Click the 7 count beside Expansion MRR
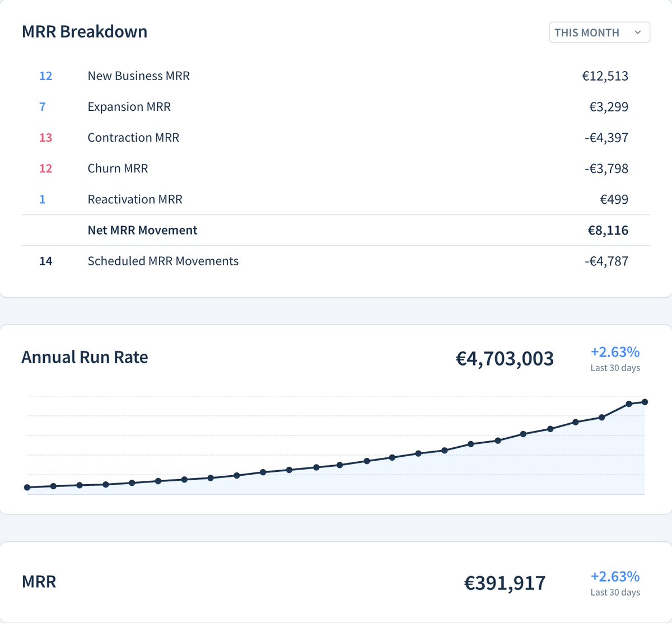Screen dimensions: 672x623 [42, 106]
